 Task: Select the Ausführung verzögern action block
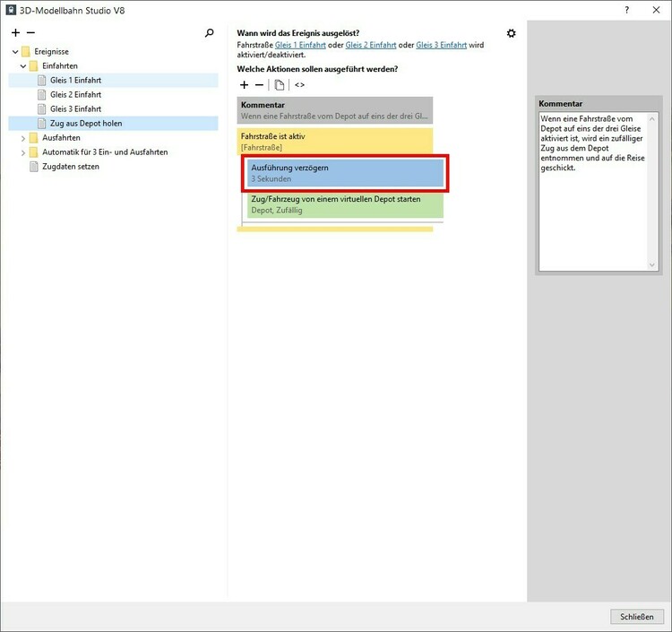click(x=345, y=173)
